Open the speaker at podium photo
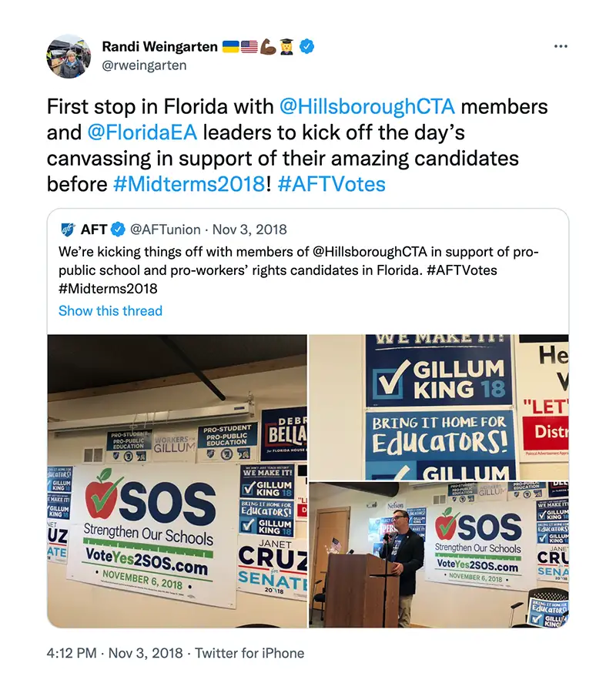 coord(439,554)
